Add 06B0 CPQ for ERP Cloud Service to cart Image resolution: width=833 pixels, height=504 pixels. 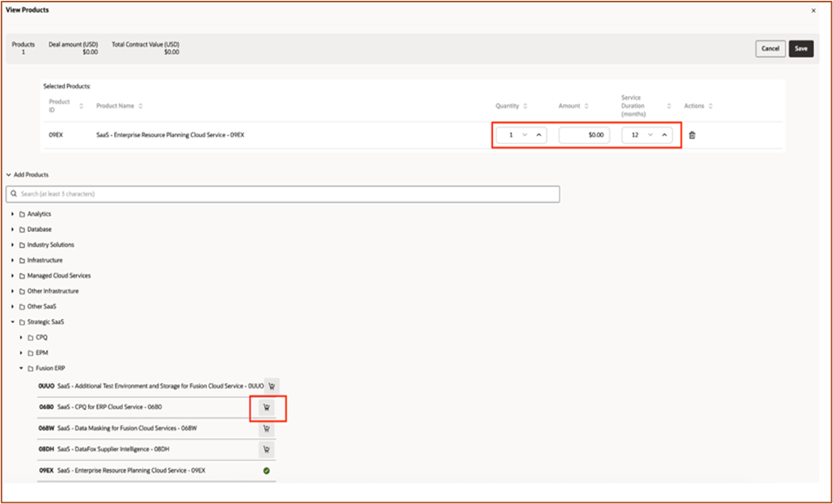(266, 407)
